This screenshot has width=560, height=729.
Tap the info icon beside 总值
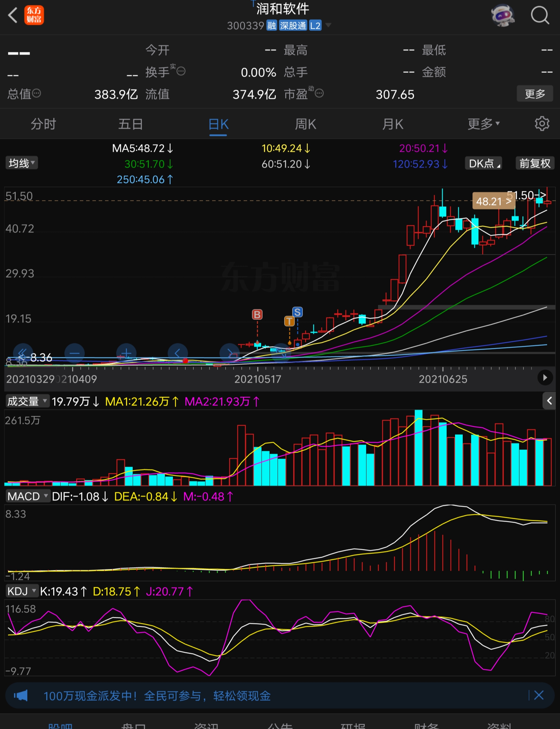point(36,93)
